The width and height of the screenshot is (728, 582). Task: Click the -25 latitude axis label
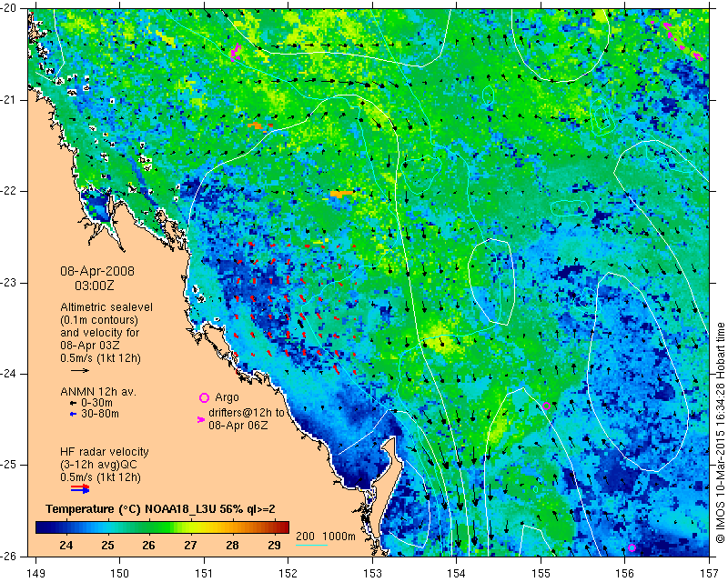coord(10,465)
